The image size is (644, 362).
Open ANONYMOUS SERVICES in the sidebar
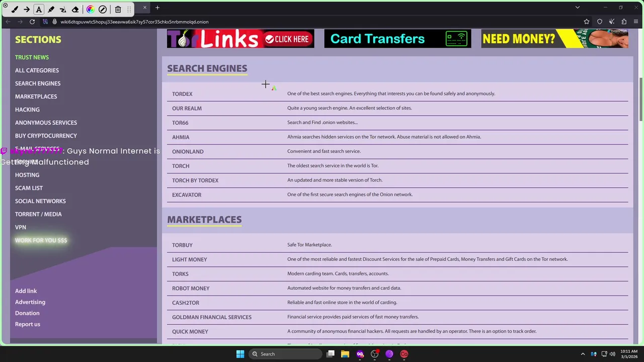point(46,123)
